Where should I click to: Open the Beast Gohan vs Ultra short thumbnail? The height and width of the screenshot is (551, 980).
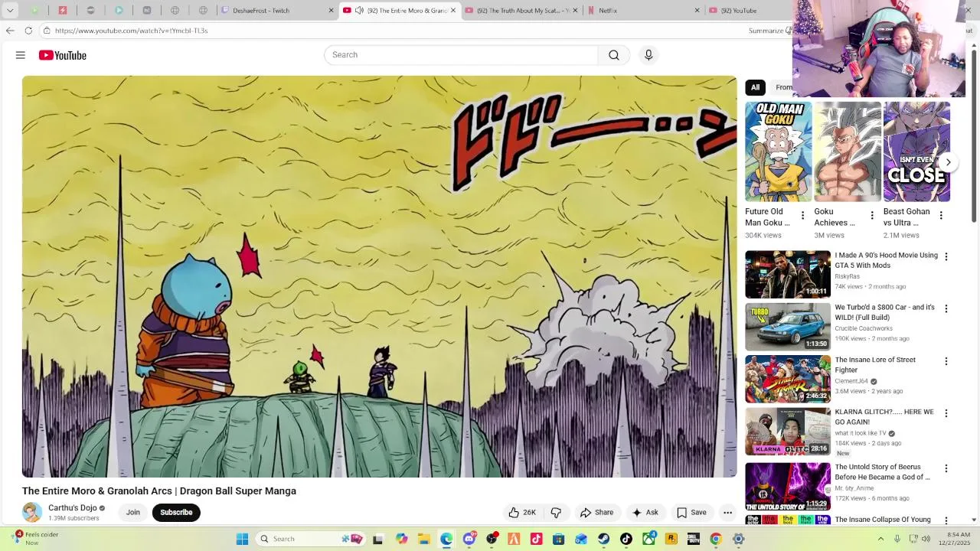(x=916, y=152)
